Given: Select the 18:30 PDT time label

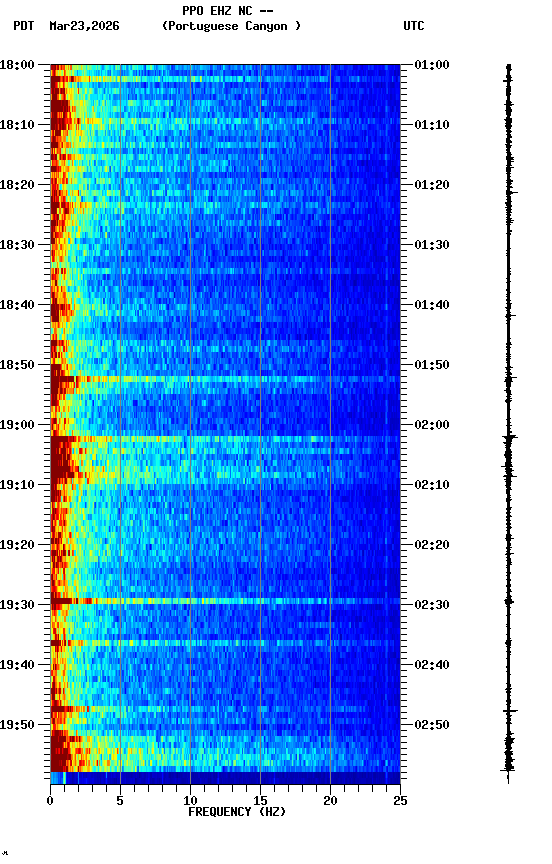Looking at the screenshot, I should pyautogui.click(x=17, y=245).
